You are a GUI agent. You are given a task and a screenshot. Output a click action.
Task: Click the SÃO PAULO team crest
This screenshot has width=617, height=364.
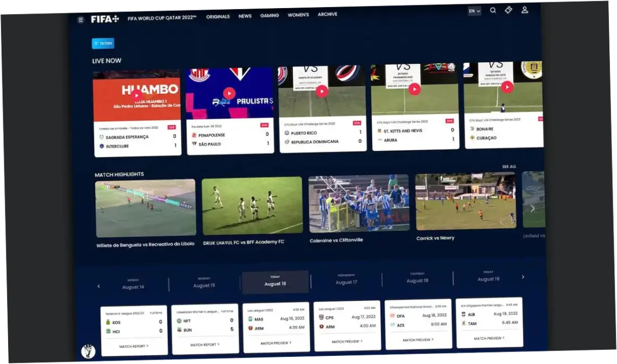pos(194,144)
